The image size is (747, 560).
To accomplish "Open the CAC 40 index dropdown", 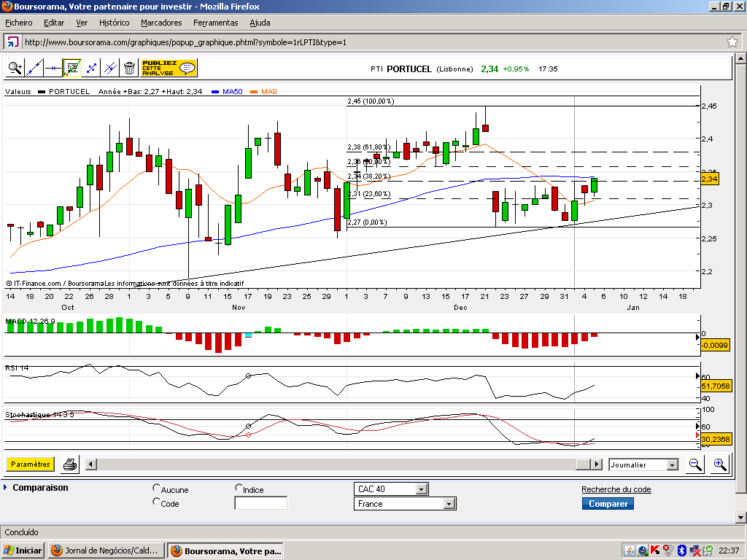I will 391,489.
